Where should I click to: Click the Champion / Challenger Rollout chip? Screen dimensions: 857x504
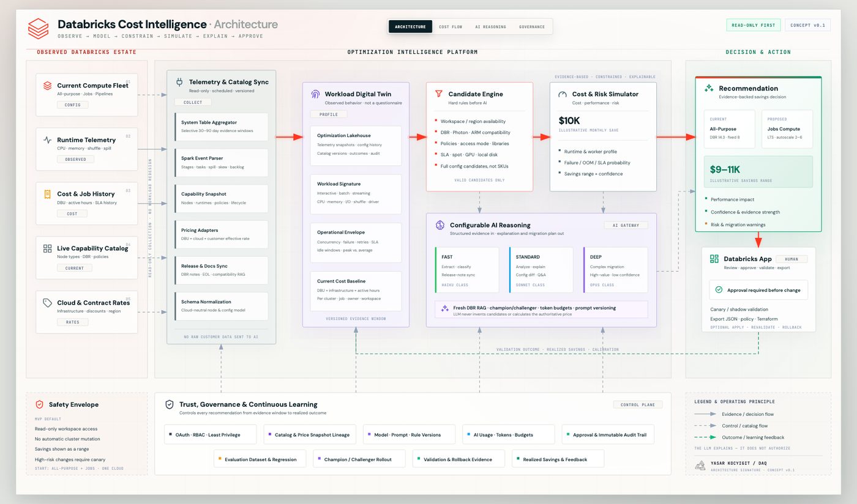tap(359, 459)
